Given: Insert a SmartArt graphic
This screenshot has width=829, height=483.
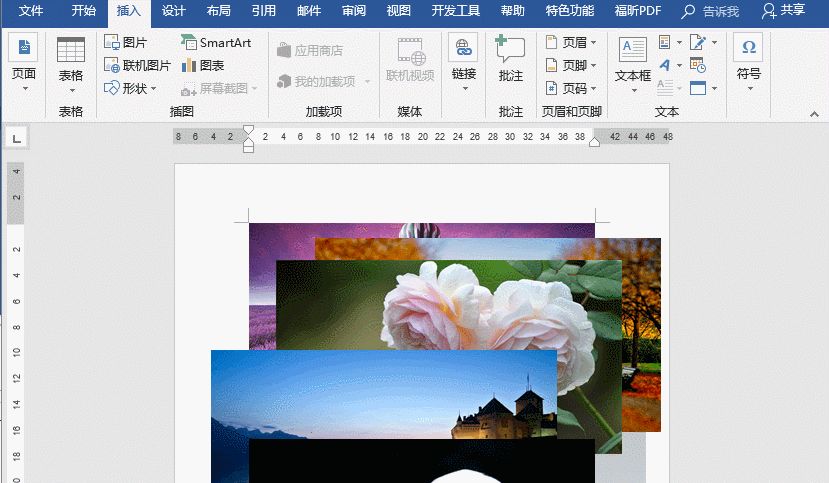Looking at the screenshot, I should [216, 42].
